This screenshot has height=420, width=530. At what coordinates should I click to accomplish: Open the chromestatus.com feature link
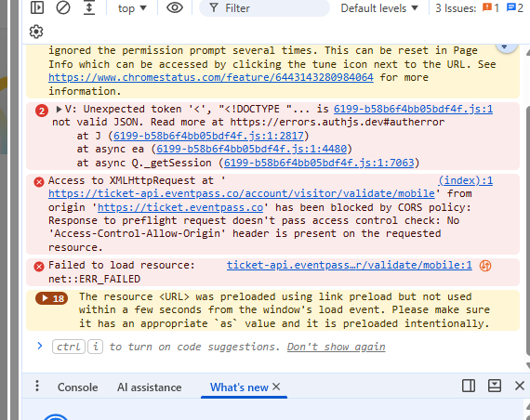(211, 77)
